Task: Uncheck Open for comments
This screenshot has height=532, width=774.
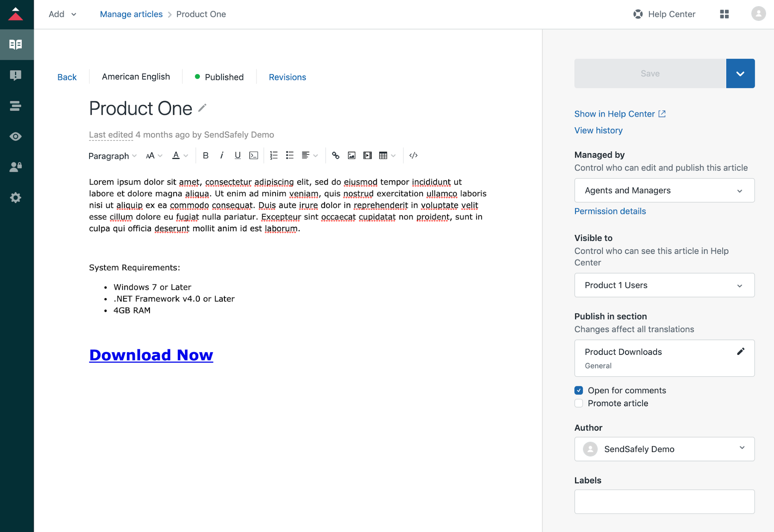Action: pyautogui.click(x=579, y=390)
